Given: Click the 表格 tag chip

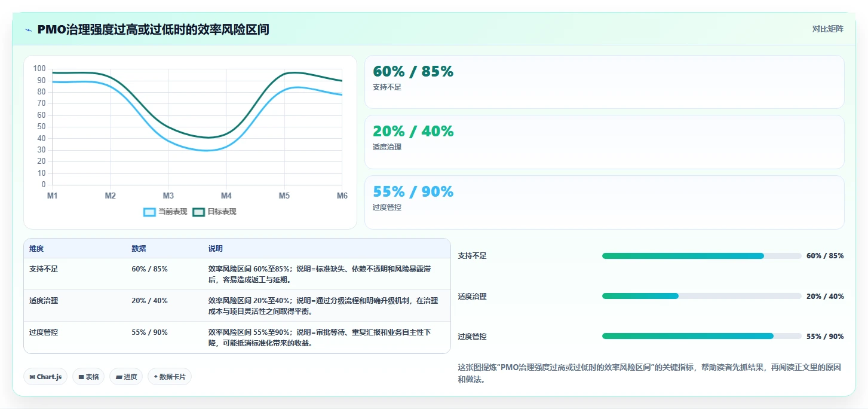Looking at the screenshot, I should tap(88, 377).
